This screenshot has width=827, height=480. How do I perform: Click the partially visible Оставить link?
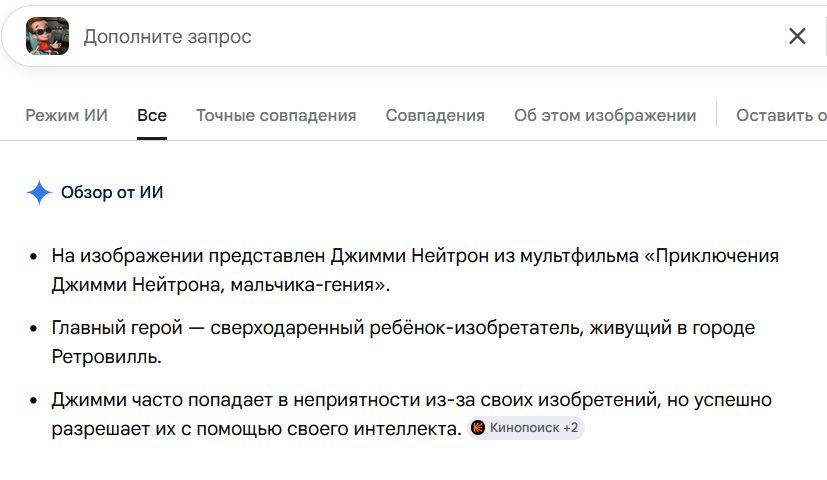[781, 115]
